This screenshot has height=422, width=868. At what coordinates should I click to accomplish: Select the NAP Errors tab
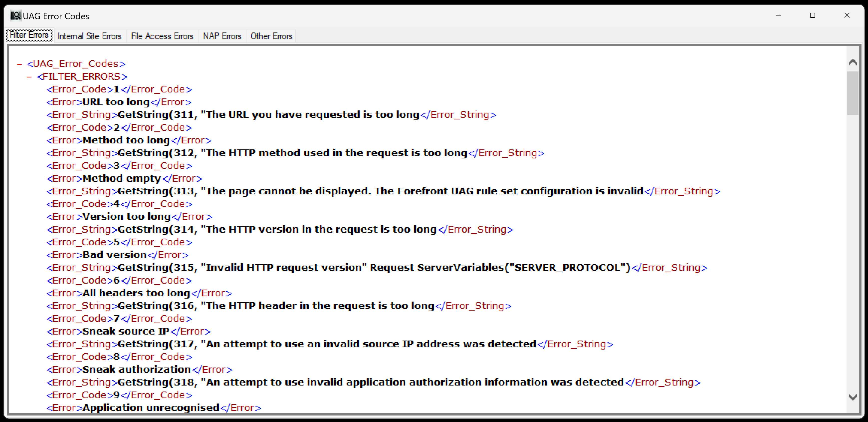[x=222, y=36]
